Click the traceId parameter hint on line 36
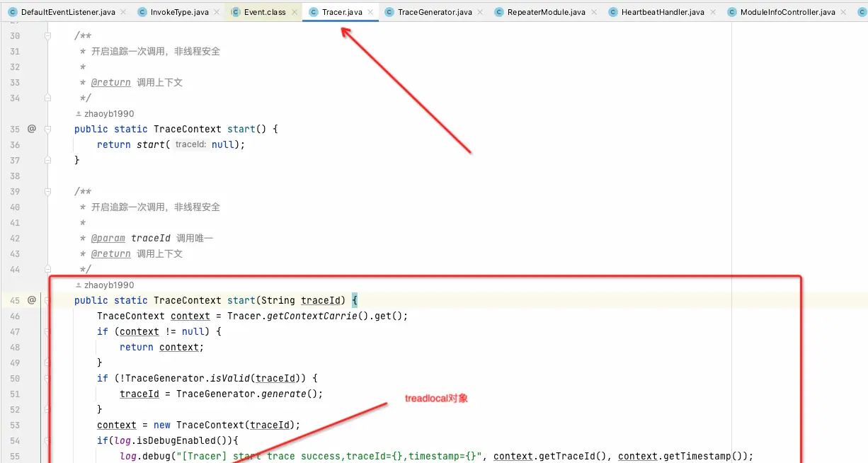This screenshot has width=868, height=463. [190, 144]
